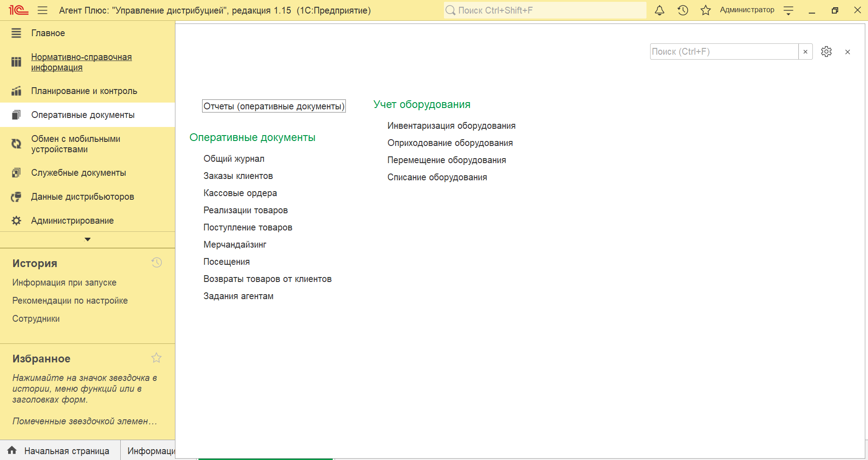Open Заказы клиентов journal
The image size is (868, 460).
coord(238,176)
